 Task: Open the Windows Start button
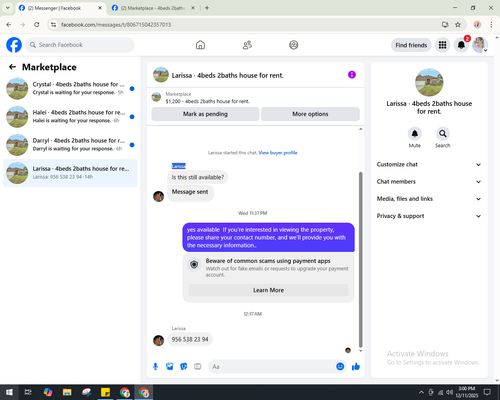pos(9,392)
